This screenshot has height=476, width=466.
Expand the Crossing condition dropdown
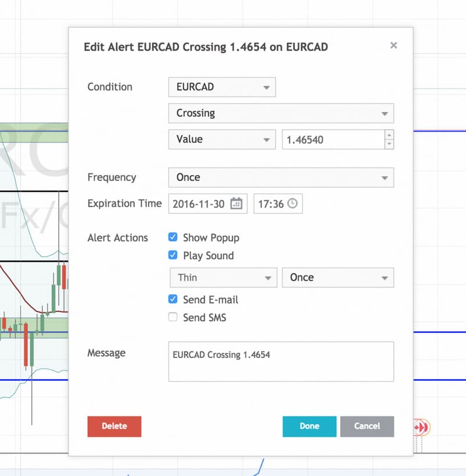click(281, 113)
